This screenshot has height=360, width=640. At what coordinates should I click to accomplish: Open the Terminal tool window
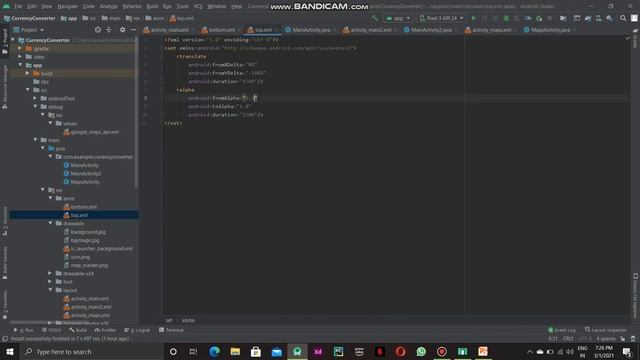tap(171, 330)
